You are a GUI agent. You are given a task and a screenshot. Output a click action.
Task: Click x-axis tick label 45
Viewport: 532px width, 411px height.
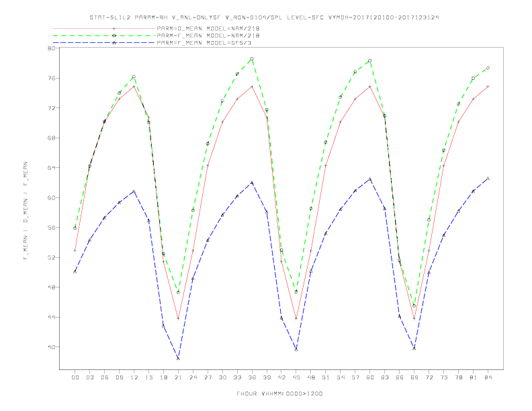pos(296,377)
